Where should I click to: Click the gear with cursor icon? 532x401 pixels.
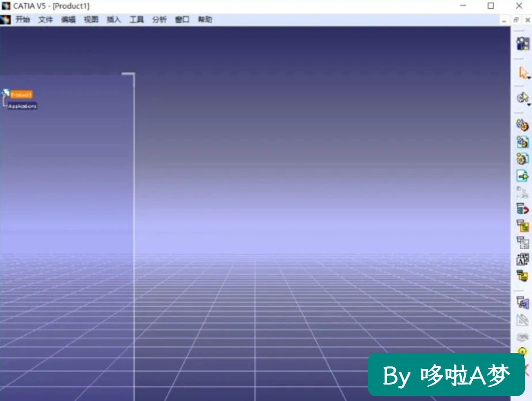point(522,97)
